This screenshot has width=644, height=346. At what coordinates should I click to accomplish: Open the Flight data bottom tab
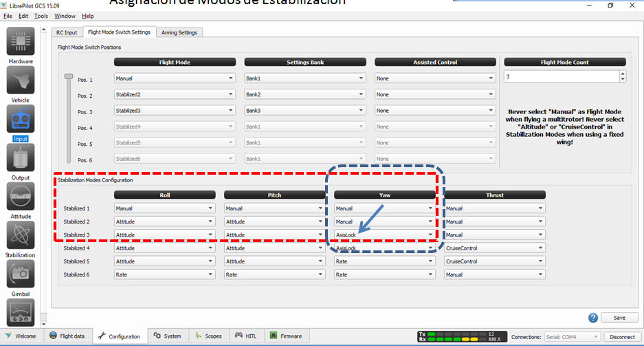tap(67, 336)
